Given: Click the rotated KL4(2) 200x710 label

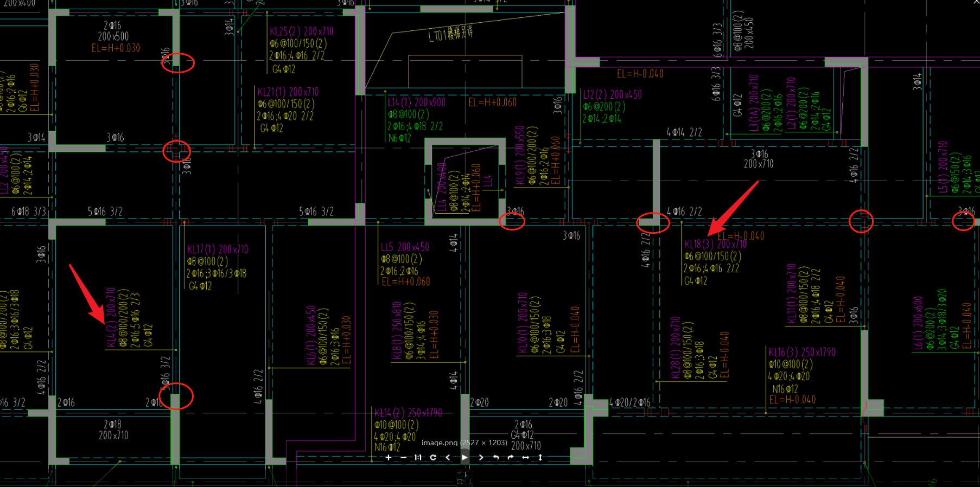Looking at the screenshot, I should pyautogui.click(x=111, y=317).
